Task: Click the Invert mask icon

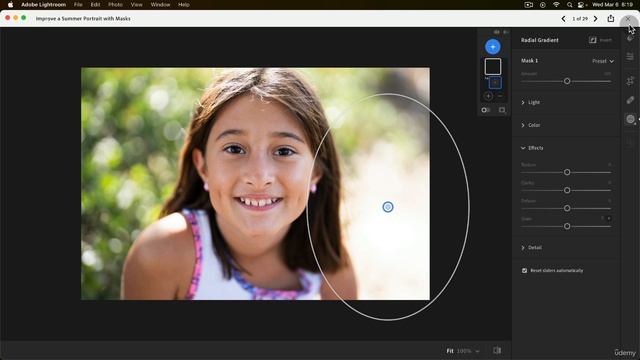Action: click(593, 40)
